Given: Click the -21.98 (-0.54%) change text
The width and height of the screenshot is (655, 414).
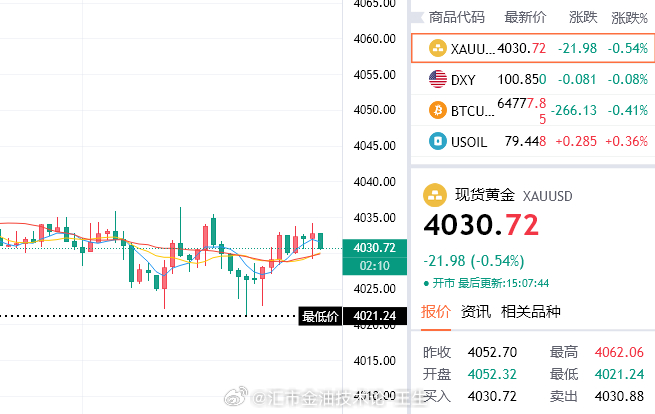Looking at the screenshot, I should [x=474, y=261].
